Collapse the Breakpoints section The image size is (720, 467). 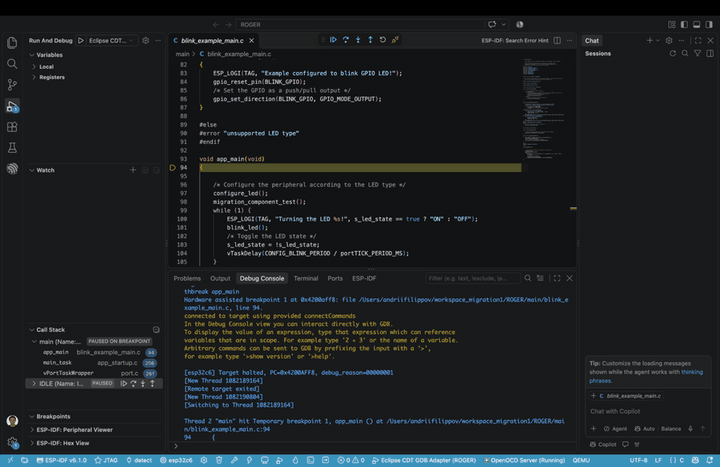[32, 416]
